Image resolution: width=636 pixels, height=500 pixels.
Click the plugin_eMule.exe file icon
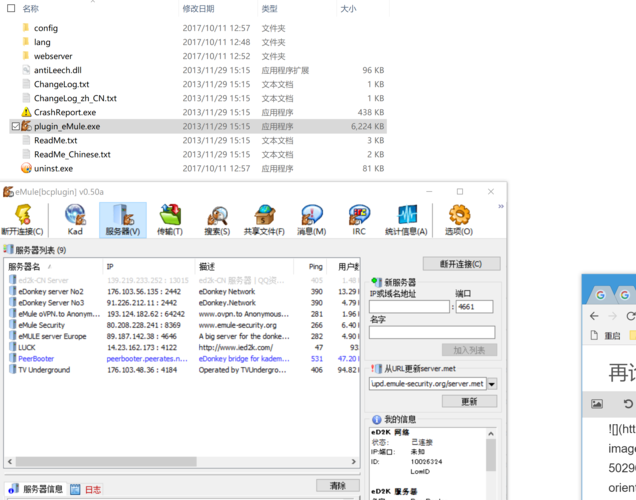coord(26,126)
